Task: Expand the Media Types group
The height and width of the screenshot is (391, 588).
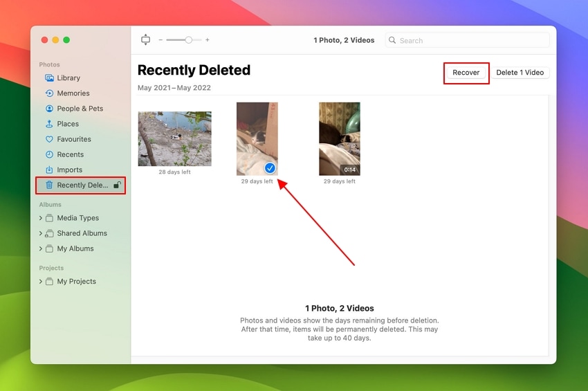Action: tap(41, 218)
